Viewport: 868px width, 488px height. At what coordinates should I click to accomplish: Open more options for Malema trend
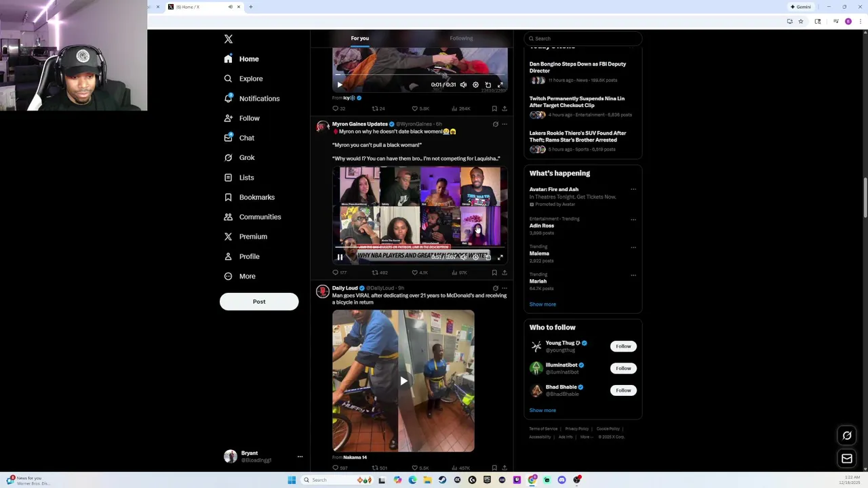tap(633, 247)
